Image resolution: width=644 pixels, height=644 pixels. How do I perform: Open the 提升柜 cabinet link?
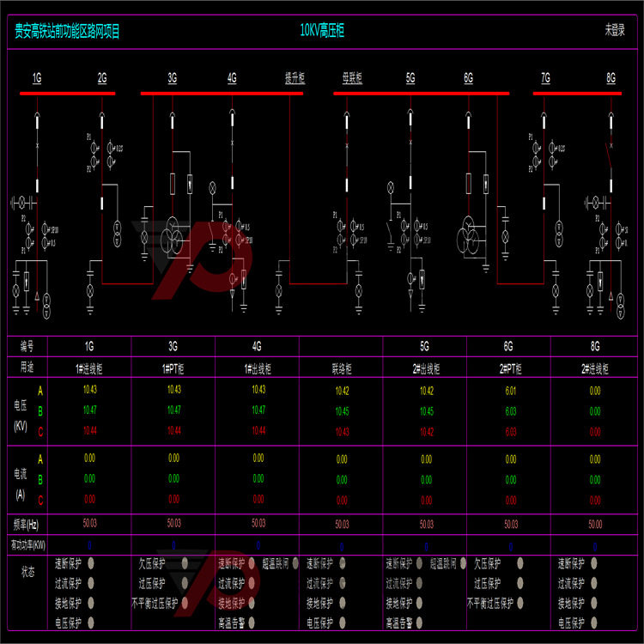click(x=295, y=78)
